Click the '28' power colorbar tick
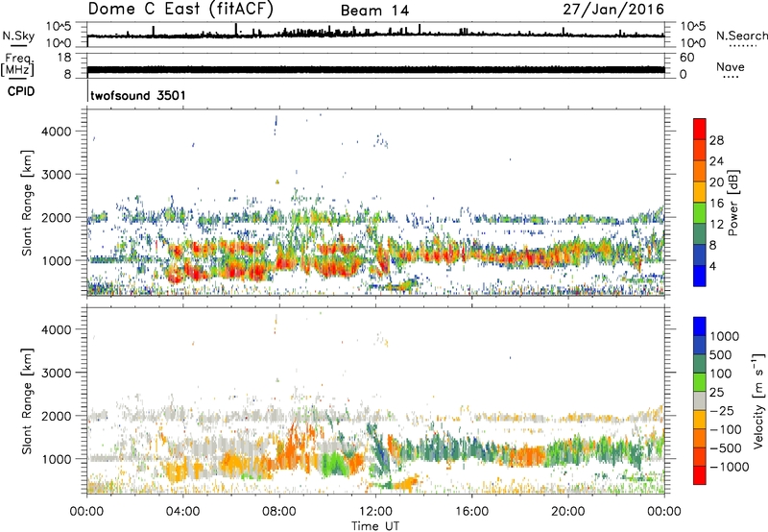This screenshot has height=532, width=768. click(x=716, y=140)
